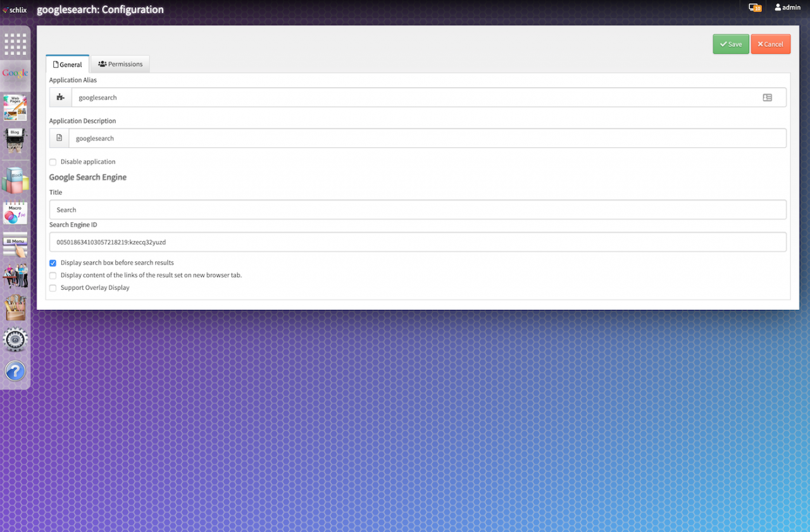Open the Blog app icon
The height and width of the screenshot is (532, 810).
click(x=15, y=140)
